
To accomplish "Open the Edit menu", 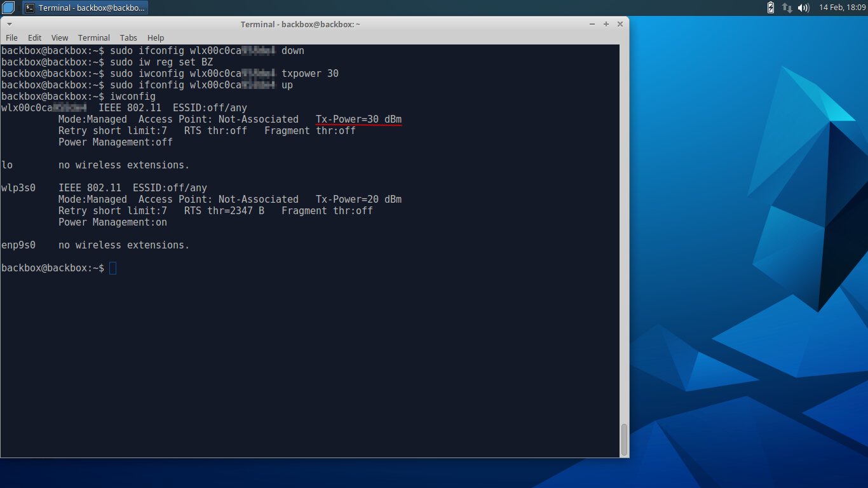I will pos(34,37).
